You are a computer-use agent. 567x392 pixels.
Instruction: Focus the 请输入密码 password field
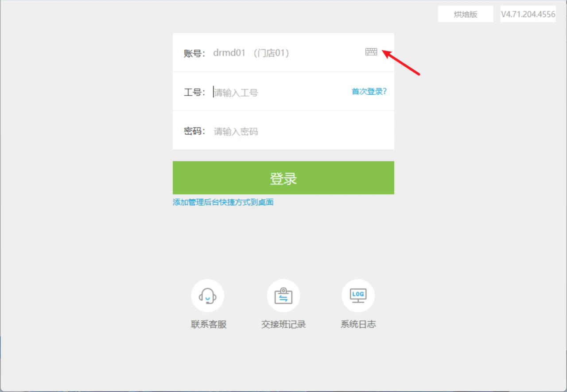[301, 132]
